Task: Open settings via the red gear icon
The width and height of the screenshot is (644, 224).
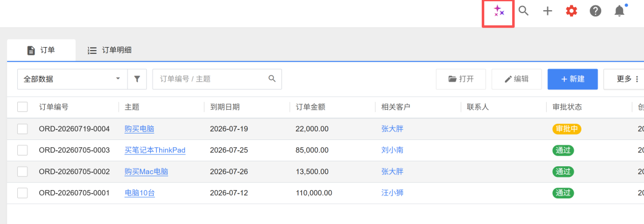Action: [x=571, y=11]
